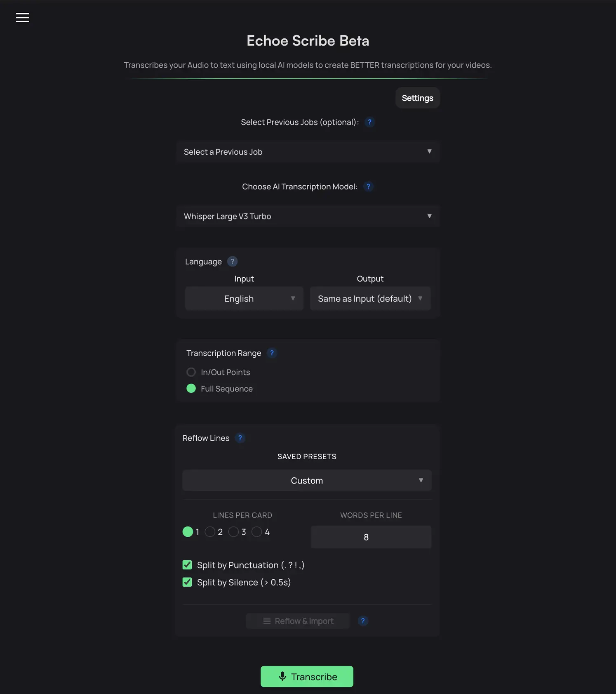Open the Whisper Large V3 Turbo model dropdown
This screenshot has width=616, height=694.
point(308,216)
